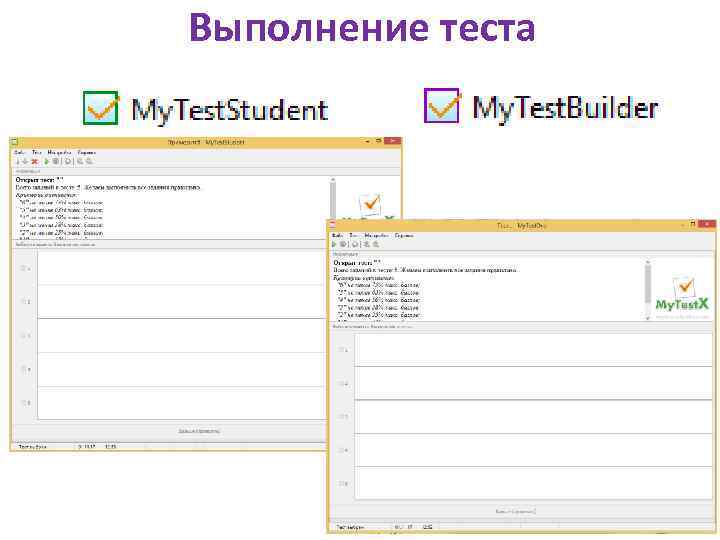
Task: Select answer option 1 in front window
Action: [343, 350]
